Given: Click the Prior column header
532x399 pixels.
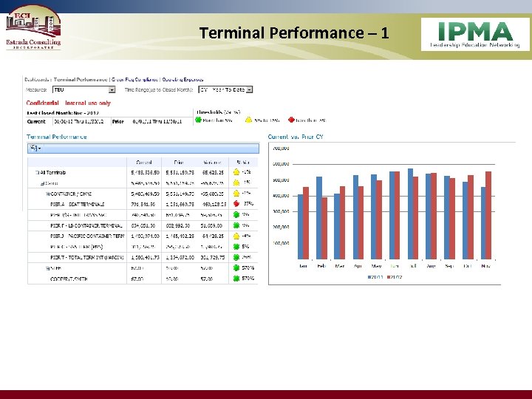Looking at the screenshot, I should tap(179, 163).
